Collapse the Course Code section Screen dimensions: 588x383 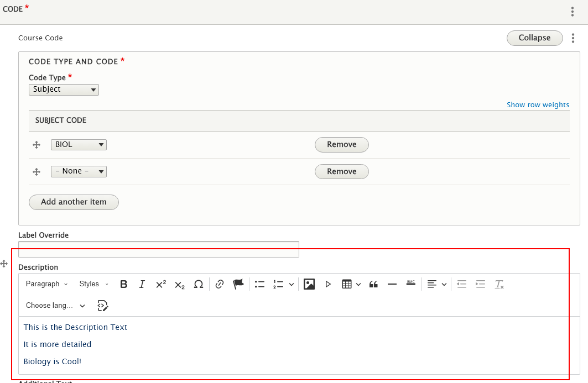tap(534, 38)
